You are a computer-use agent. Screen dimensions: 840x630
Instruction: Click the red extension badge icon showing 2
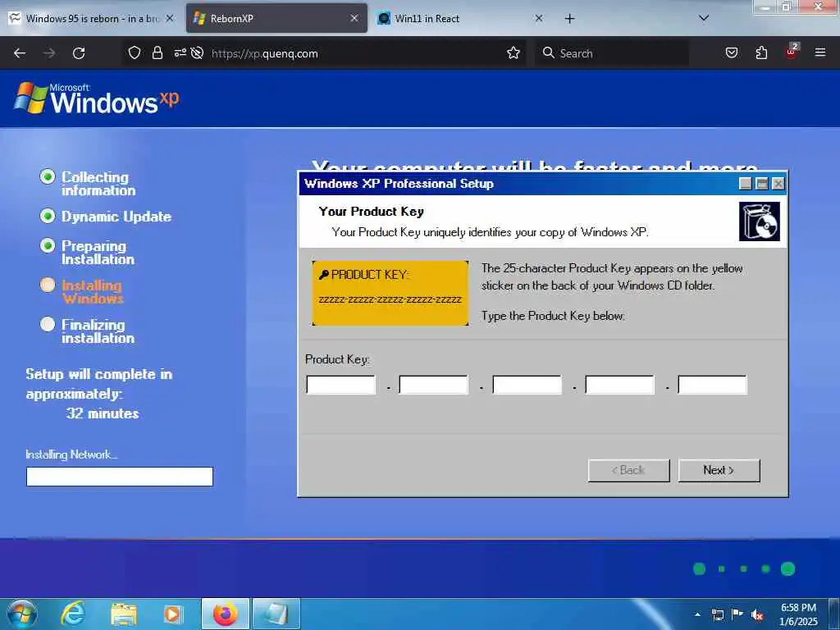pos(792,52)
